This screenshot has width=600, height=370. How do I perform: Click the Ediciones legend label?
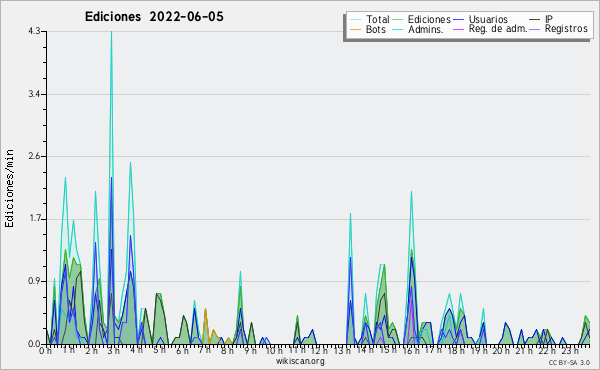click(x=429, y=19)
